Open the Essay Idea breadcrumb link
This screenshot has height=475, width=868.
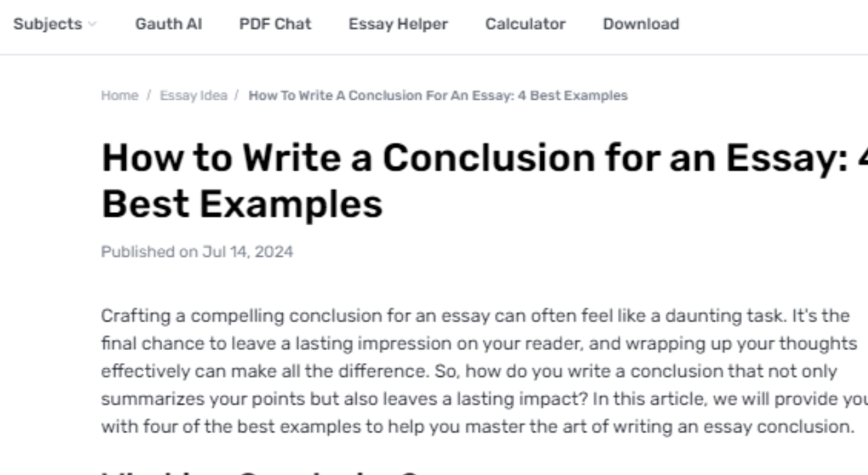pyautogui.click(x=194, y=95)
